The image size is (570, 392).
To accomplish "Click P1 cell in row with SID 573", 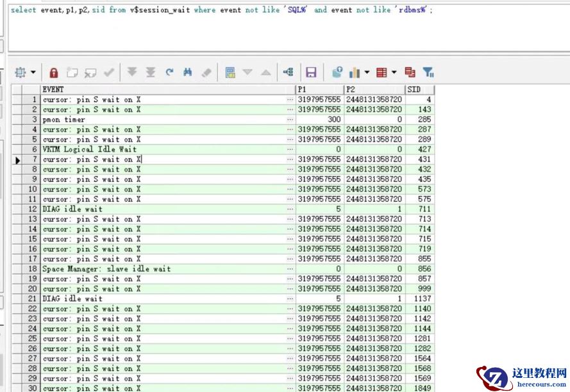I will 320,190.
